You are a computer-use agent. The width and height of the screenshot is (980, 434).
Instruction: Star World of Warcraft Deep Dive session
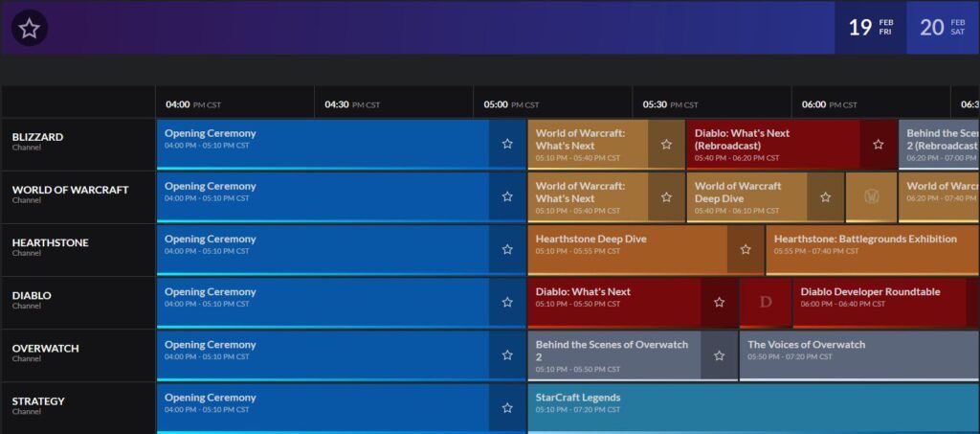point(825,196)
